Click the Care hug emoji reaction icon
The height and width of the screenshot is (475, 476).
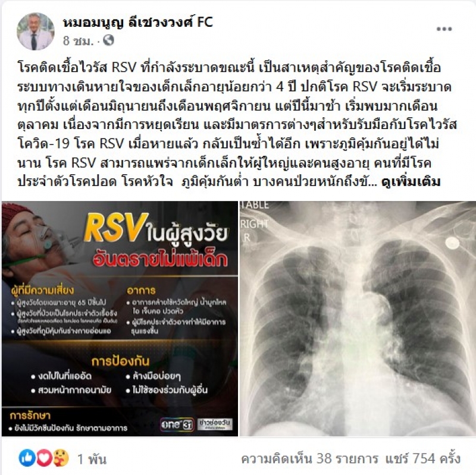[x=61, y=458]
